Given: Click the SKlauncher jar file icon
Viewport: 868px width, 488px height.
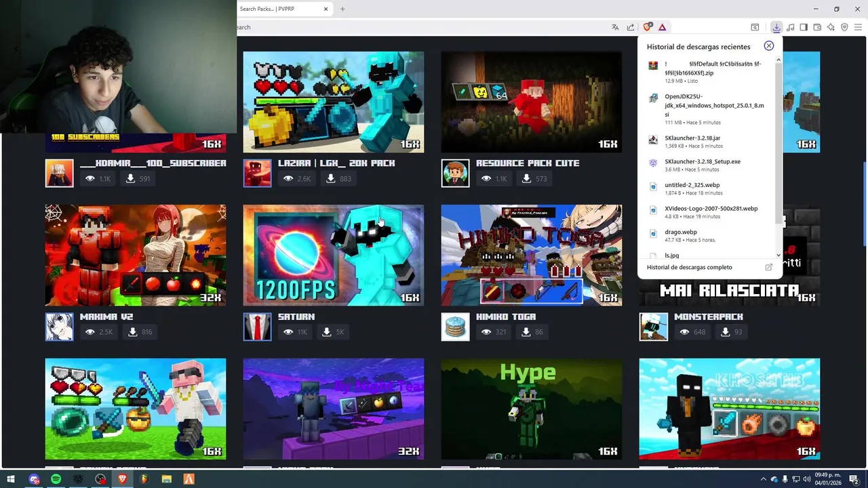Looking at the screenshot, I should (653, 140).
